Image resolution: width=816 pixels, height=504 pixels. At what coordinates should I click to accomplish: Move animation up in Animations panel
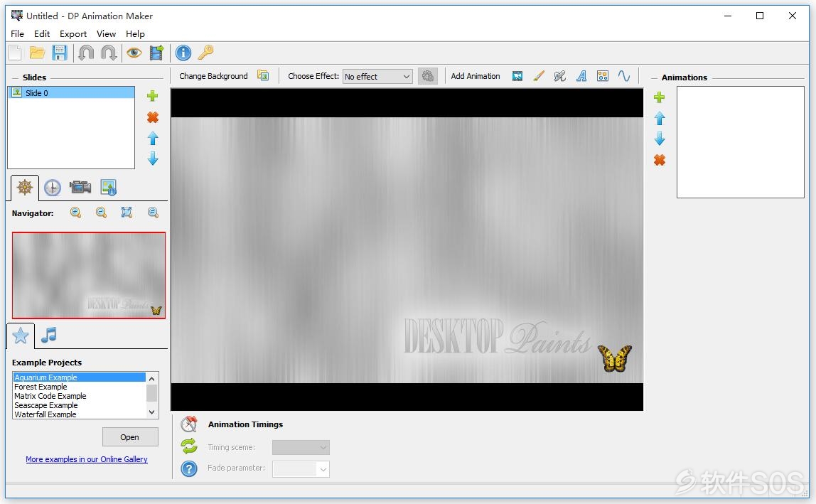pyautogui.click(x=660, y=119)
